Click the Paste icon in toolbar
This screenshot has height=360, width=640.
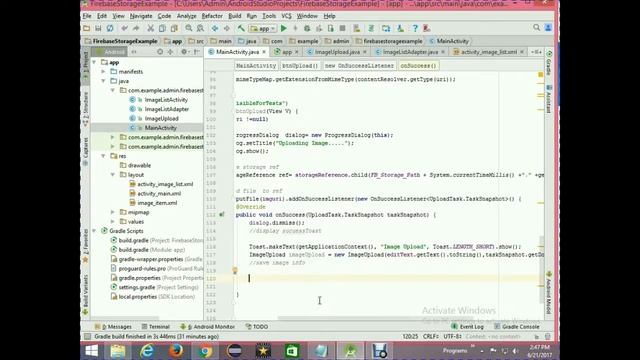pos(174,28)
